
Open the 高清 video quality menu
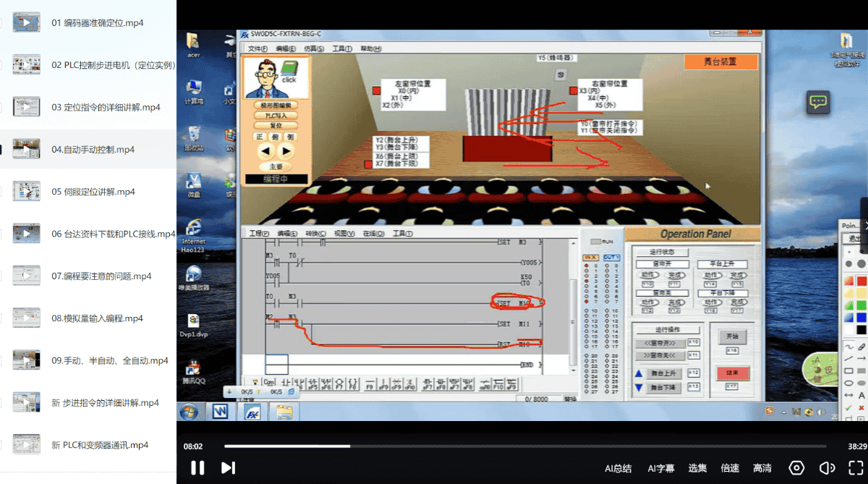762,468
